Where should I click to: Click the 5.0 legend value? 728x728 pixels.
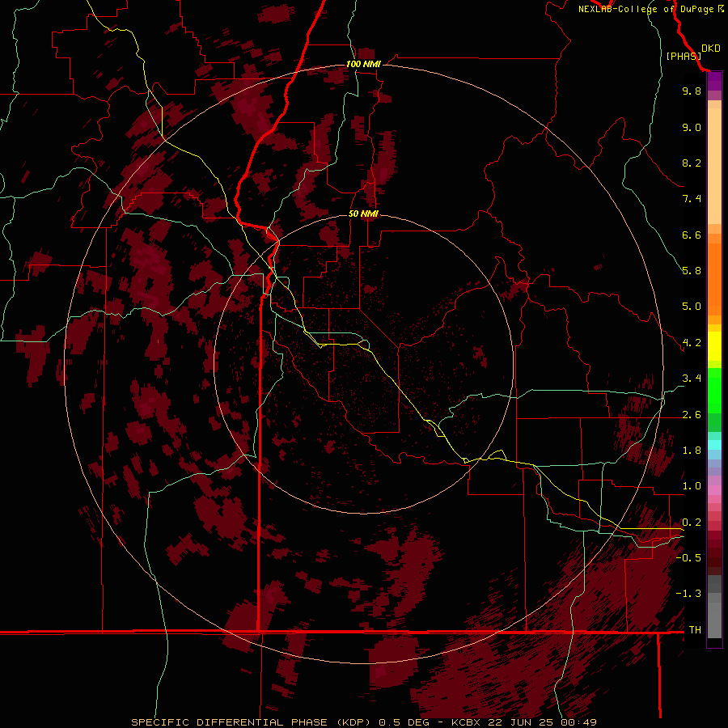[692, 307]
